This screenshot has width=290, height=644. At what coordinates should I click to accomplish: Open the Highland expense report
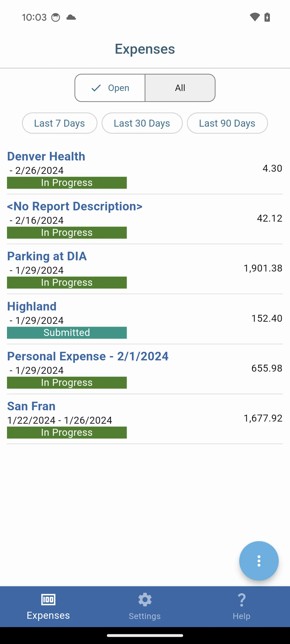pyautogui.click(x=32, y=306)
